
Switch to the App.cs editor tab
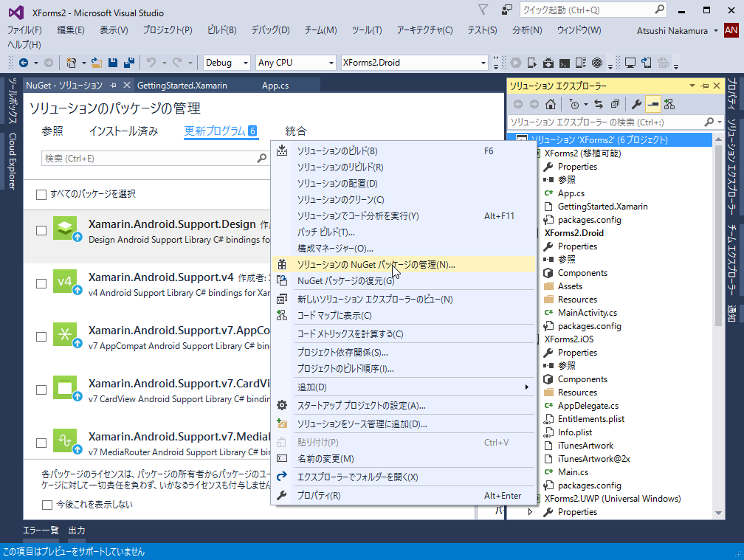click(275, 86)
